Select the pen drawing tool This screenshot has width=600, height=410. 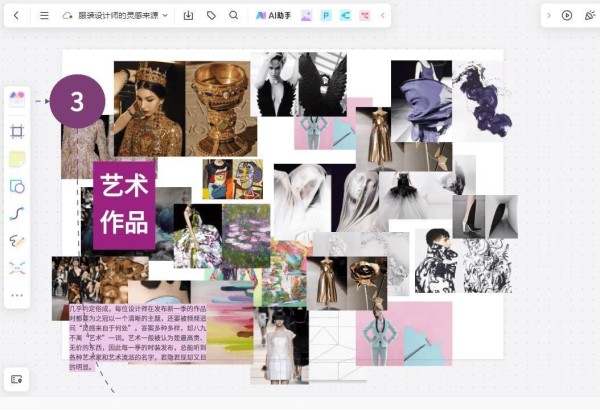[17, 241]
